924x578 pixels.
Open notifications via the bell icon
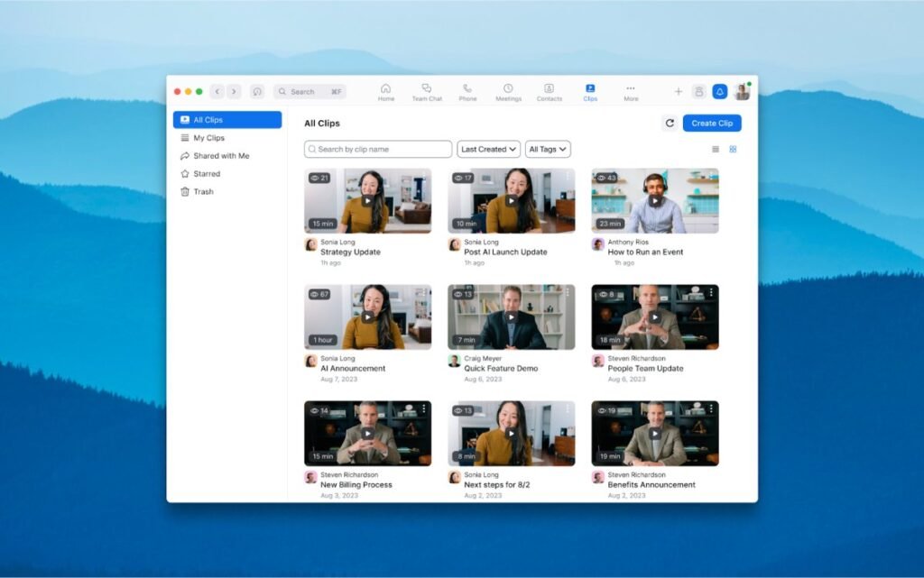719,91
